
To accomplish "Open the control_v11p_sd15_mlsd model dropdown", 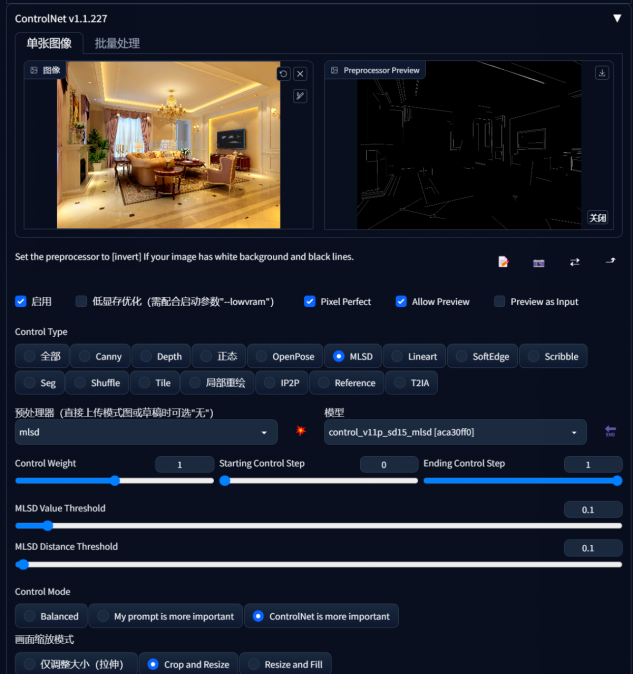I will [x=455, y=432].
